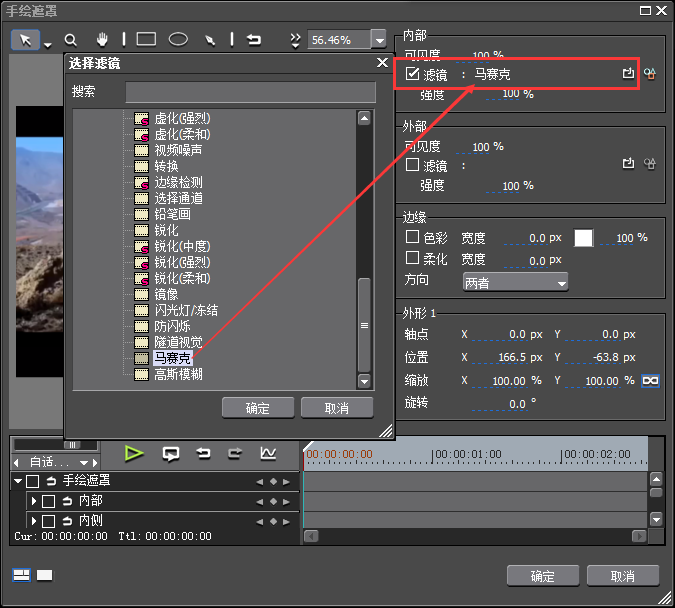
Task: Collapse the 手绘遮罩 track tree
Action: (18, 481)
